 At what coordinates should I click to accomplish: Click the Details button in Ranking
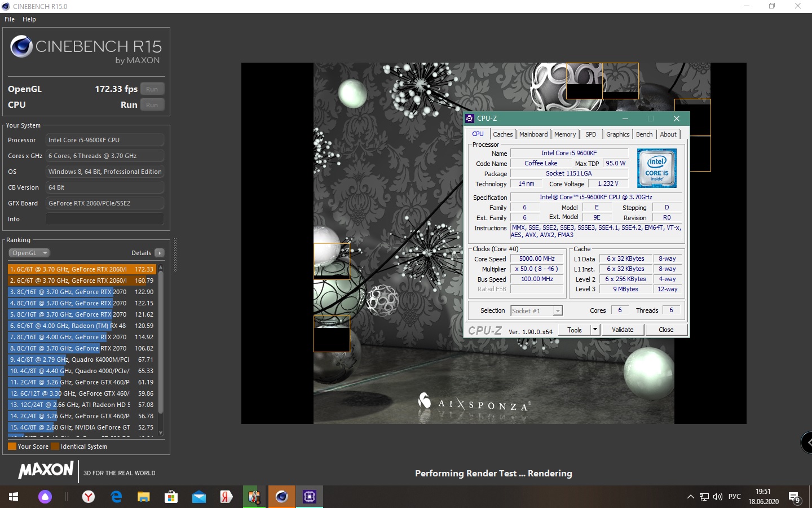(160, 253)
